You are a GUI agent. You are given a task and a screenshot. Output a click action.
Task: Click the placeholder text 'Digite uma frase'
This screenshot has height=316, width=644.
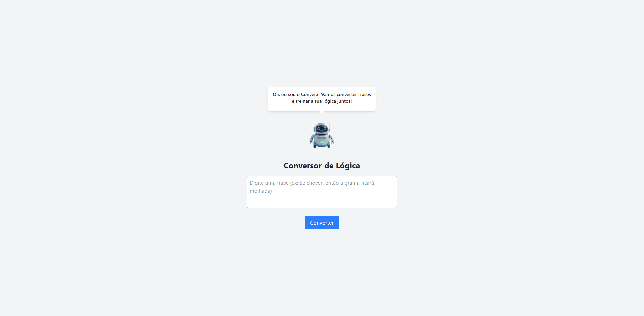[x=269, y=183]
